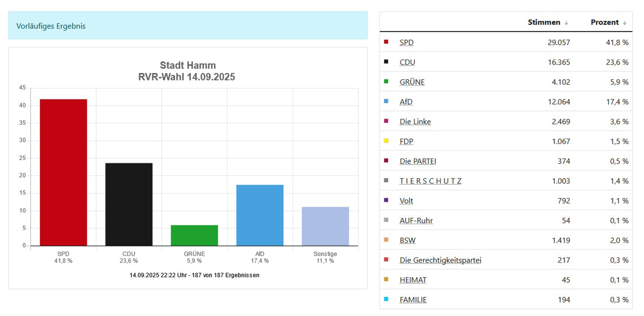Click the chart title Stadt Hamm
The width and height of the screenshot is (644, 316).
188,65
